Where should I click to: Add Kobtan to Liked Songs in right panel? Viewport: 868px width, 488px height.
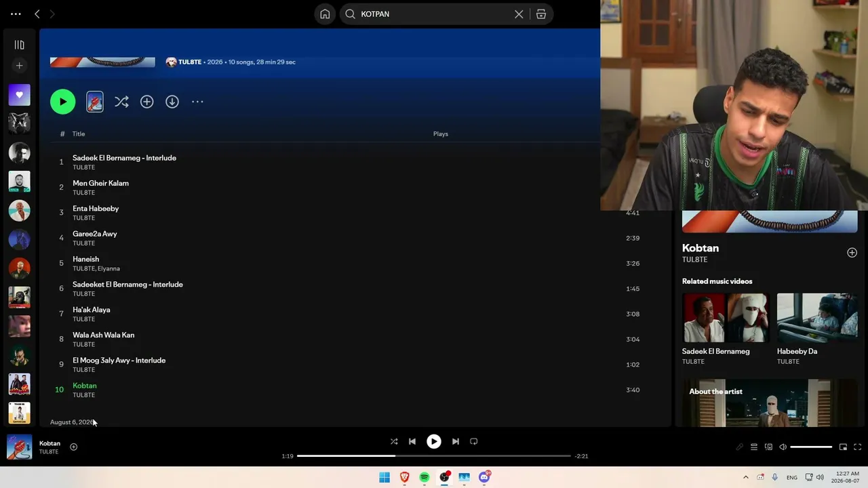point(852,253)
